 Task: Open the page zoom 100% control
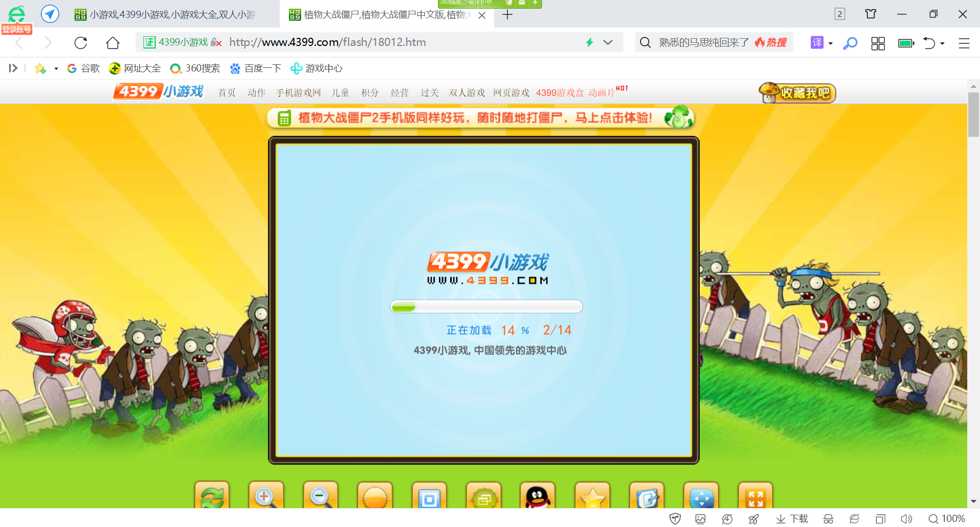pyautogui.click(x=947, y=519)
